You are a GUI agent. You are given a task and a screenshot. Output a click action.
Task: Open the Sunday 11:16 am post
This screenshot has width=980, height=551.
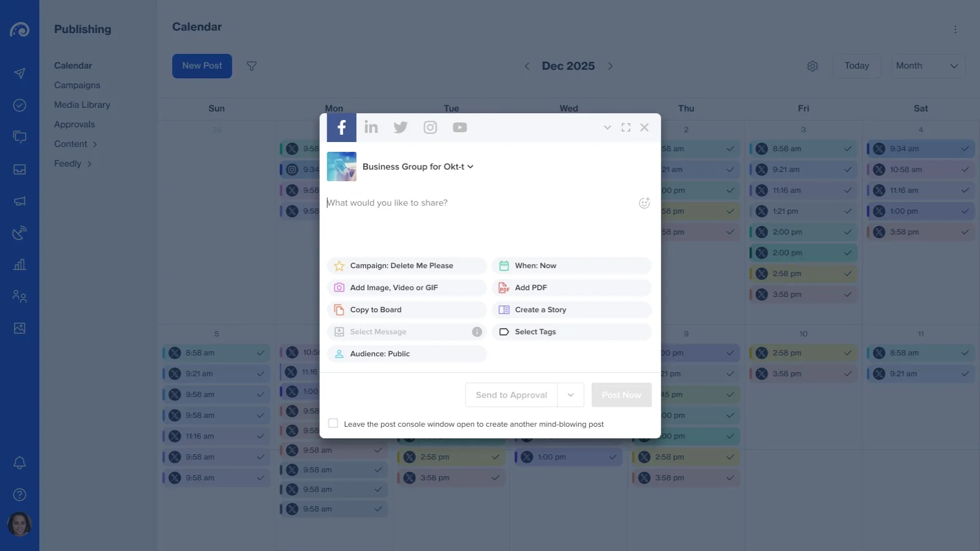point(216,437)
